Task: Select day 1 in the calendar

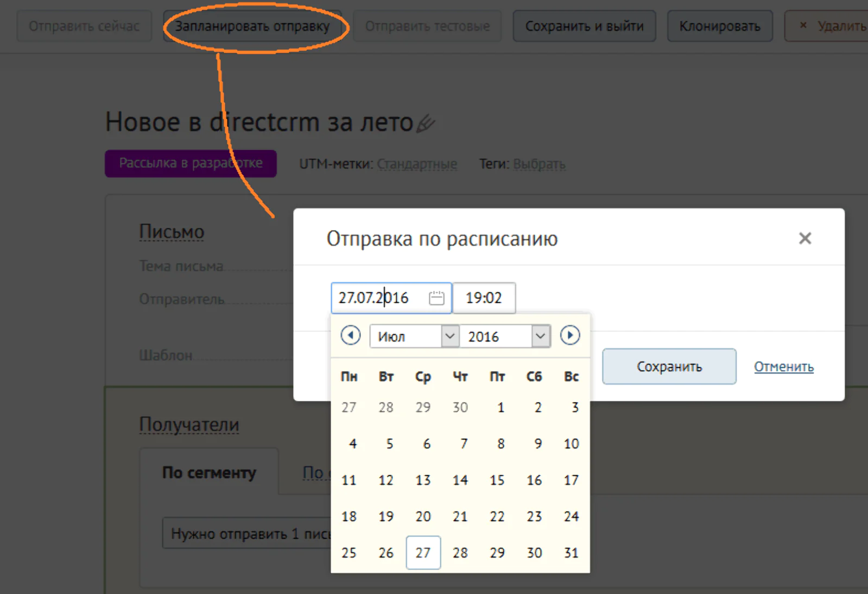Action: pos(500,407)
